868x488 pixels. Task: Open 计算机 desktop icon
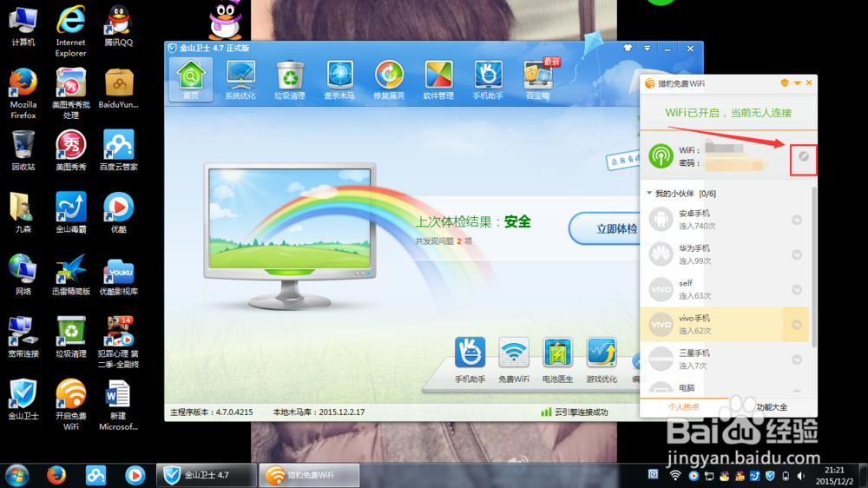pos(23,26)
